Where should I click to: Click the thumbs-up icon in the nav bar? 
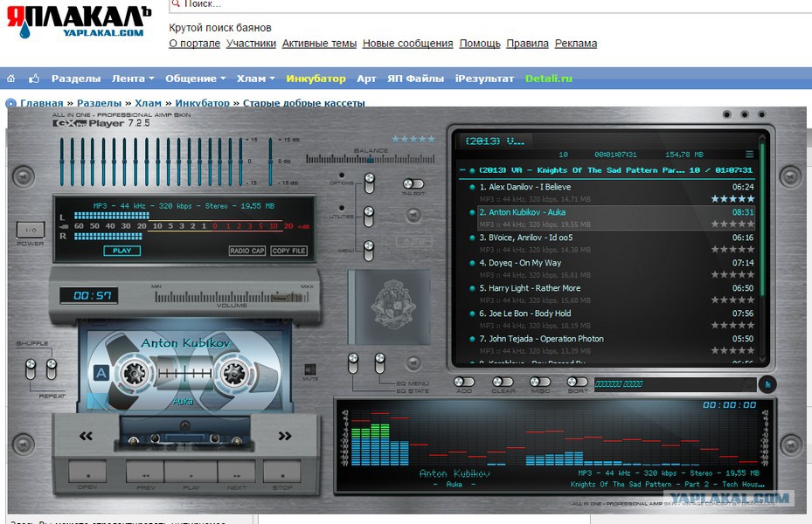[34, 79]
